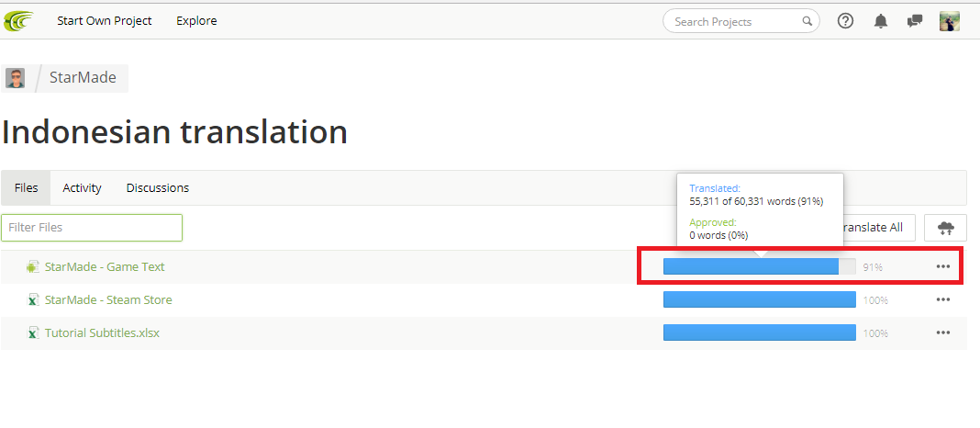Open the messages chat icon
The height and width of the screenshot is (428, 980).
[915, 21]
